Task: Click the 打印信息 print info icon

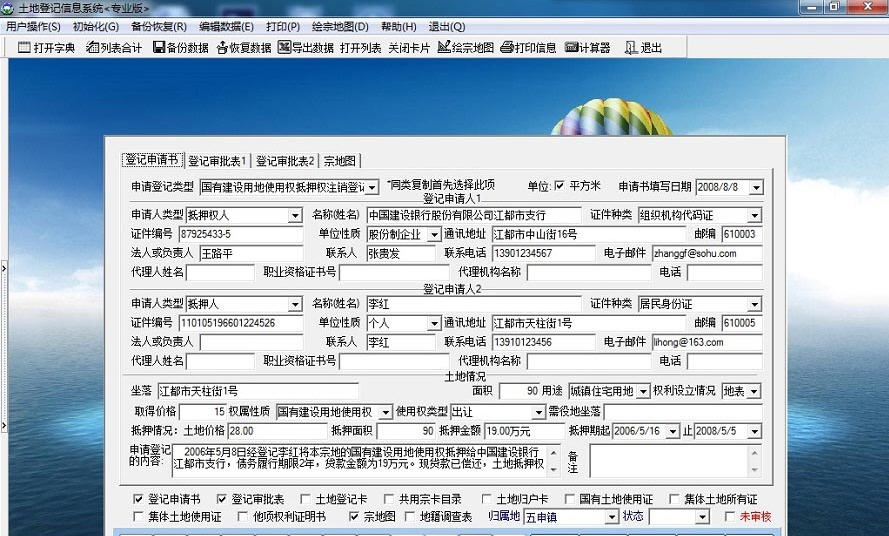Action: (528, 48)
